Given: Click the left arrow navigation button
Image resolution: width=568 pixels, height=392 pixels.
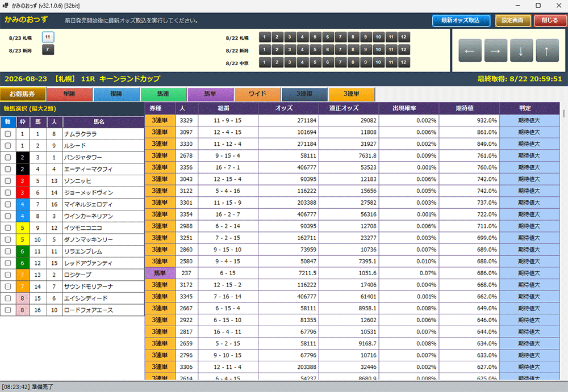Looking at the screenshot, I should (470, 50).
